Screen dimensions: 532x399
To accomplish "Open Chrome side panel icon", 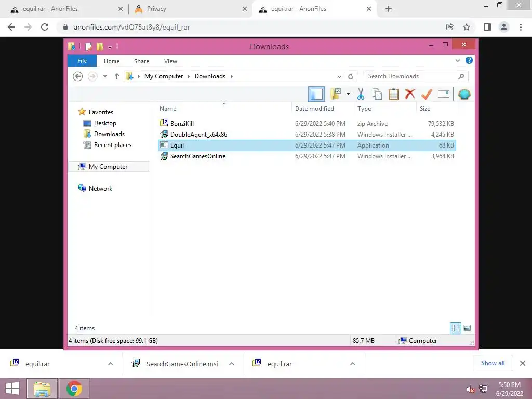I will [x=487, y=27].
